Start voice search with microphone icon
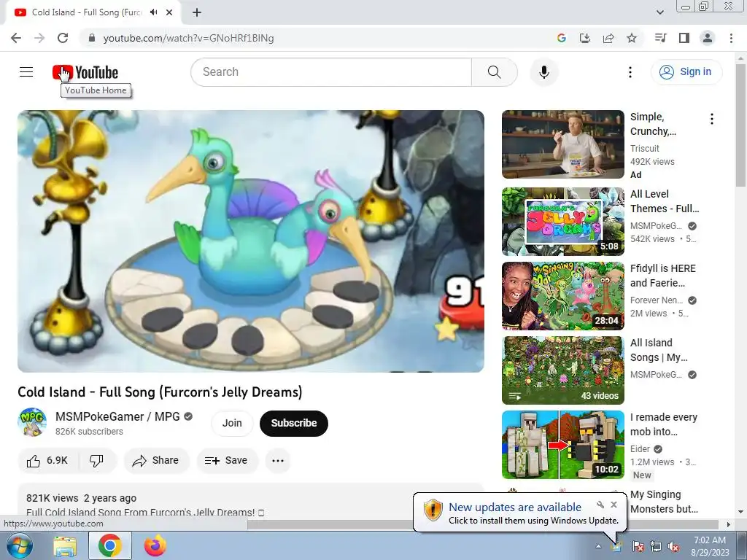747x560 pixels. click(x=544, y=72)
